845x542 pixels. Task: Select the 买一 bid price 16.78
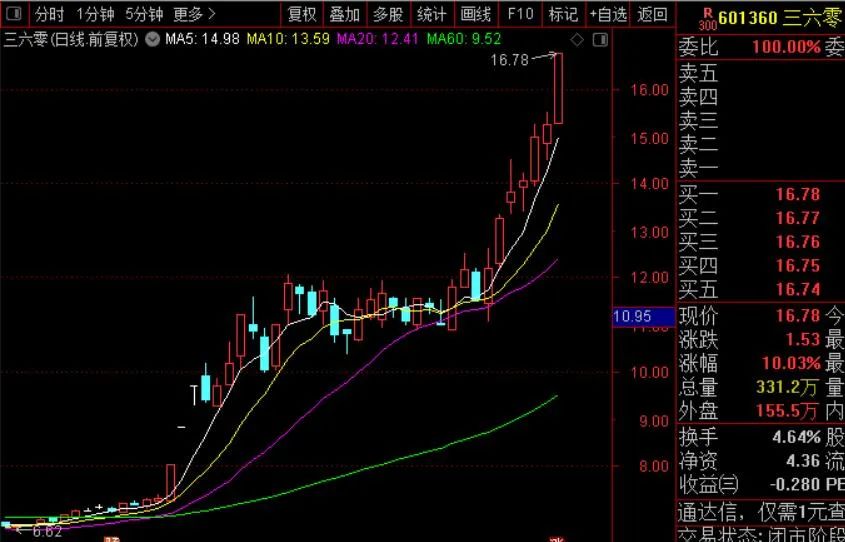coord(798,194)
